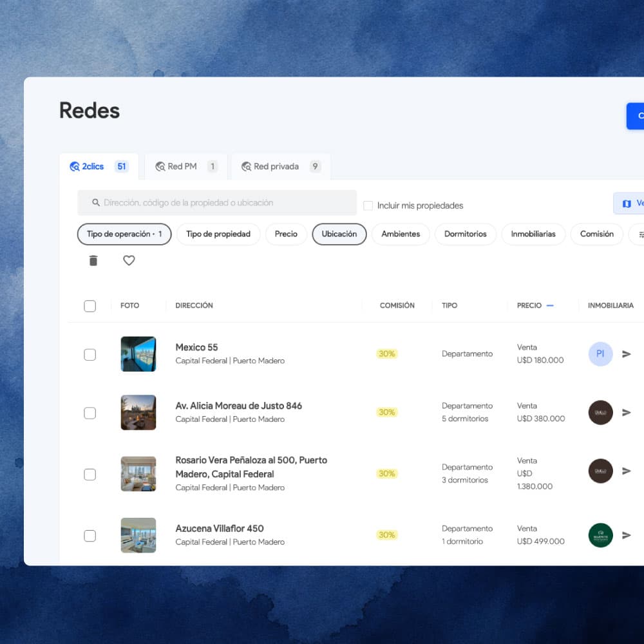Click the heart favorites icon

(129, 260)
